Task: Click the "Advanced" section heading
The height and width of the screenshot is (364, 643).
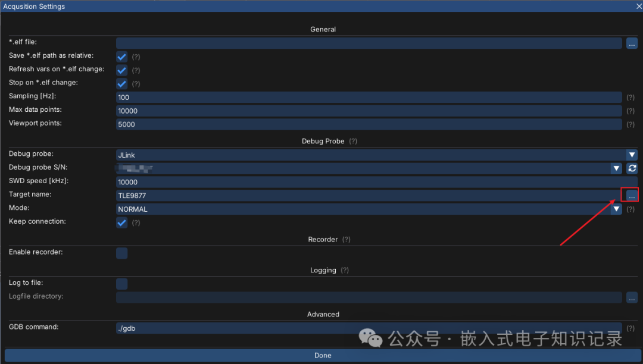Action: pos(323,315)
